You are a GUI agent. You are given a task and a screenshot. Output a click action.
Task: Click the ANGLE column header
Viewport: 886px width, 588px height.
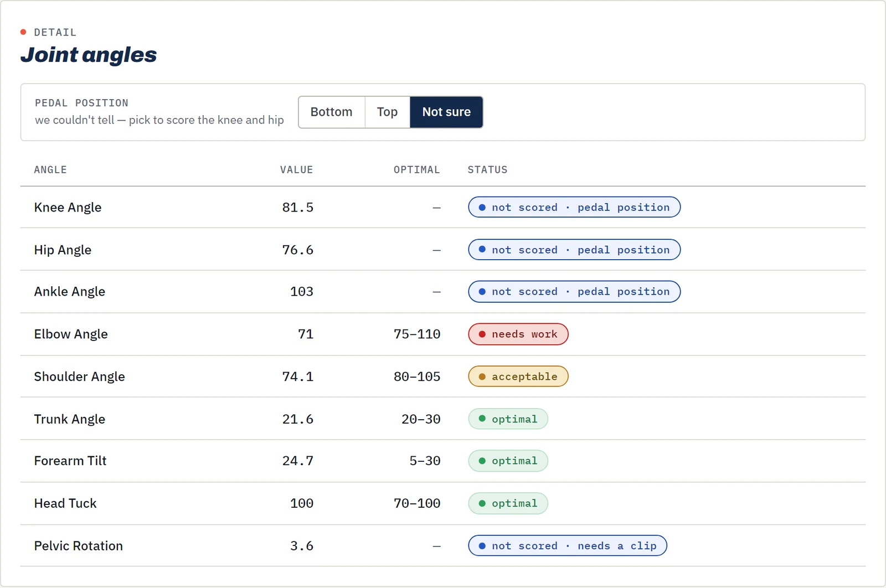[x=50, y=170]
